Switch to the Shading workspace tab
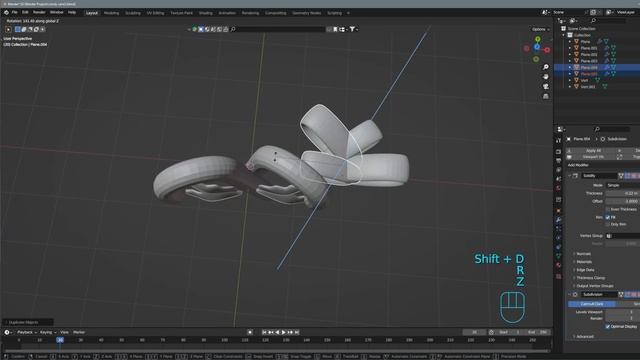 (x=205, y=13)
